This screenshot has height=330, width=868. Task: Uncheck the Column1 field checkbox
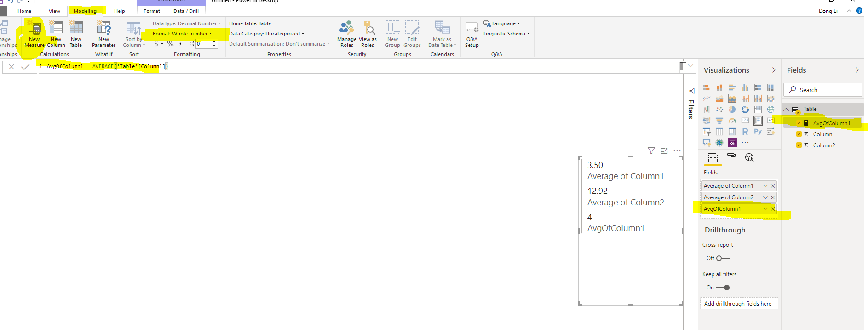coord(799,134)
